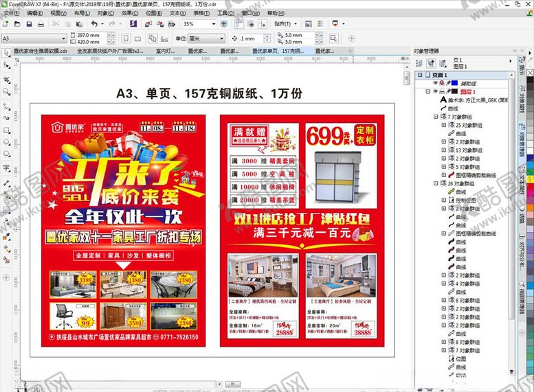Select the Freehand drawing tool
Screen dimensions: 534x392
point(6,106)
